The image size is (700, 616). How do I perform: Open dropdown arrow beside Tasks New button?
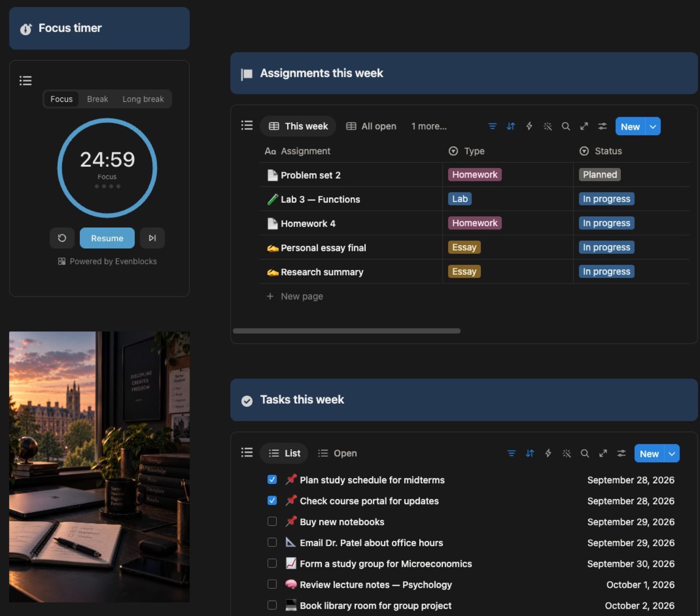(672, 454)
